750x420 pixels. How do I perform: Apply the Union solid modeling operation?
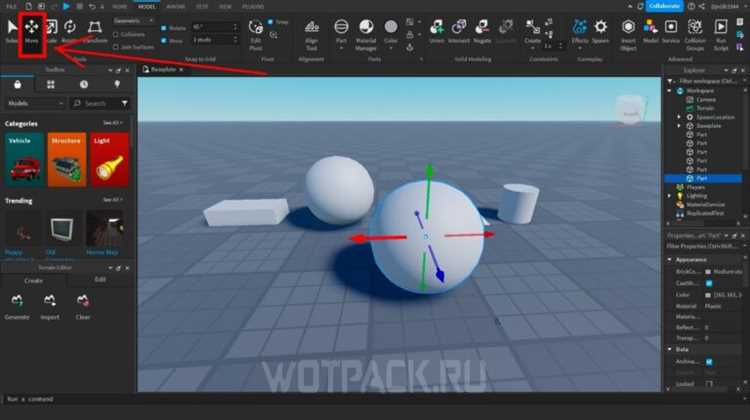click(436, 27)
